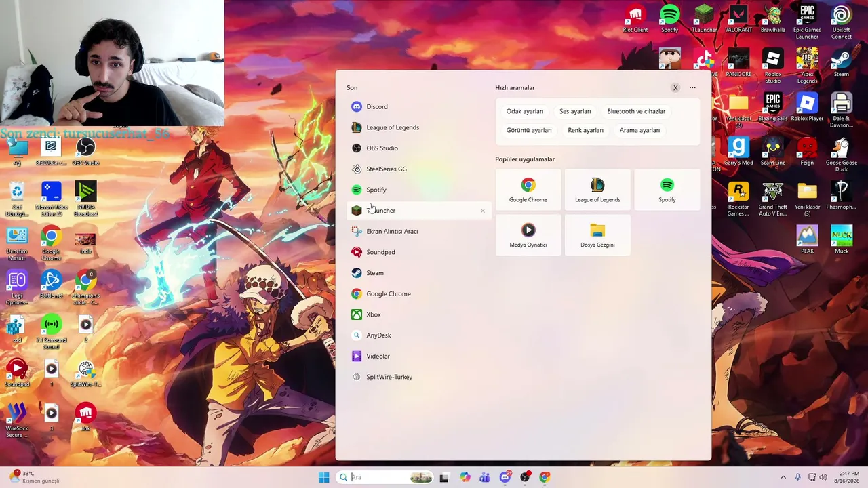Open OBS Studio in the Son recent list
The height and width of the screenshot is (488, 868).
(418, 148)
